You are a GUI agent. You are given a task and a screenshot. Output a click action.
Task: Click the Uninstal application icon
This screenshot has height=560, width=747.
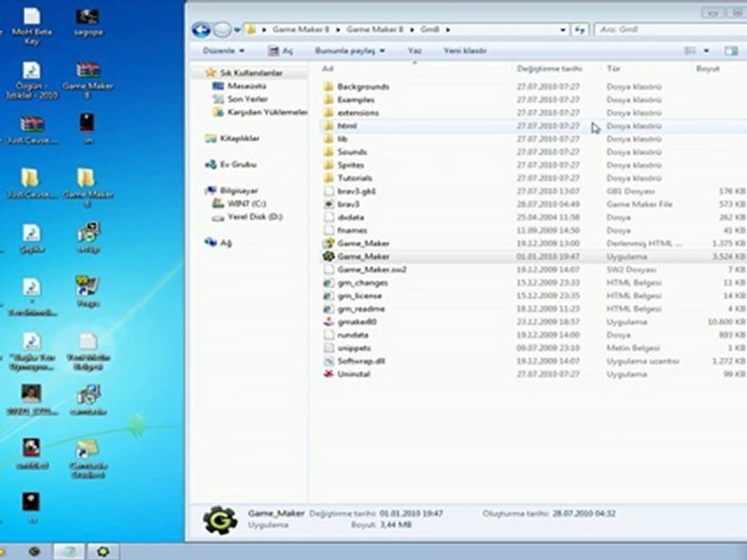tap(328, 374)
